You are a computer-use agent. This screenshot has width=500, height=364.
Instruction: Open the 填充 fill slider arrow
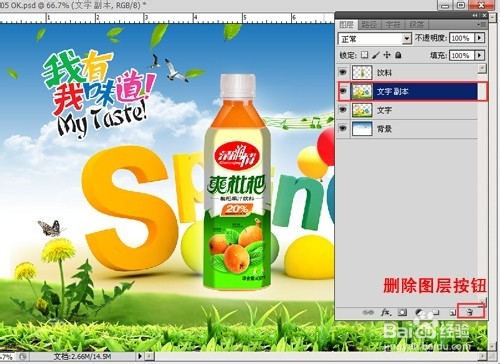[480, 55]
